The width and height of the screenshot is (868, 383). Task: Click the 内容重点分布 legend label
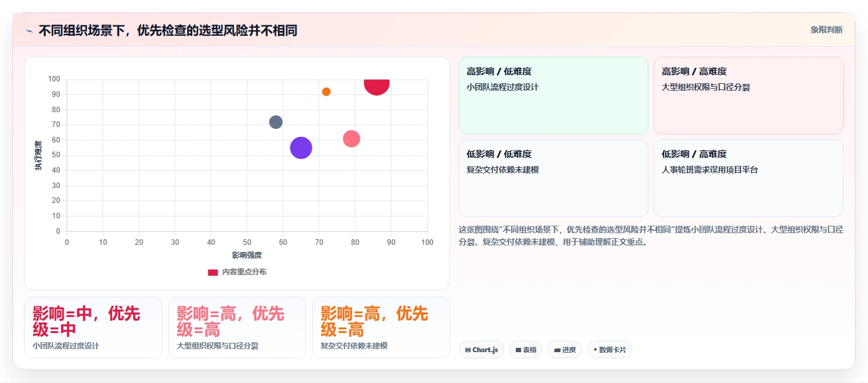[244, 272]
